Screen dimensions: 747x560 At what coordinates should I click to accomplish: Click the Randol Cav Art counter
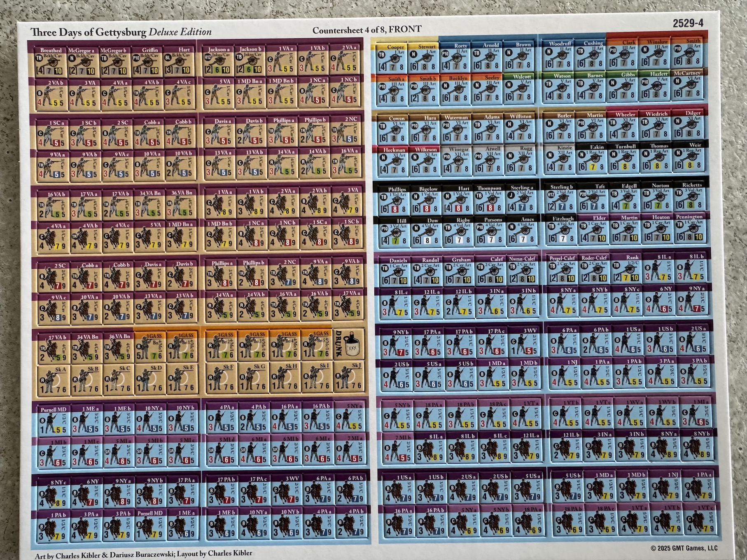point(428,272)
